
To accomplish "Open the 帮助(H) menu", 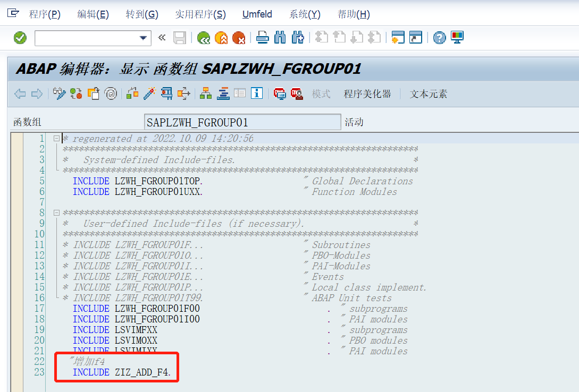I will pyautogui.click(x=354, y=14).
